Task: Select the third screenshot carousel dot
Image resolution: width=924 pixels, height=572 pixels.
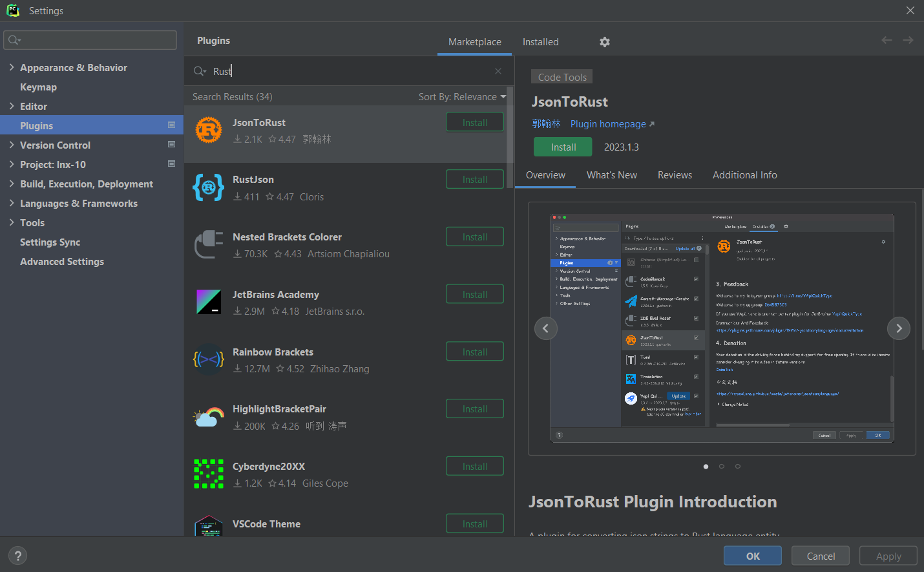Action: pyautogui.click(x=738, y=467)
